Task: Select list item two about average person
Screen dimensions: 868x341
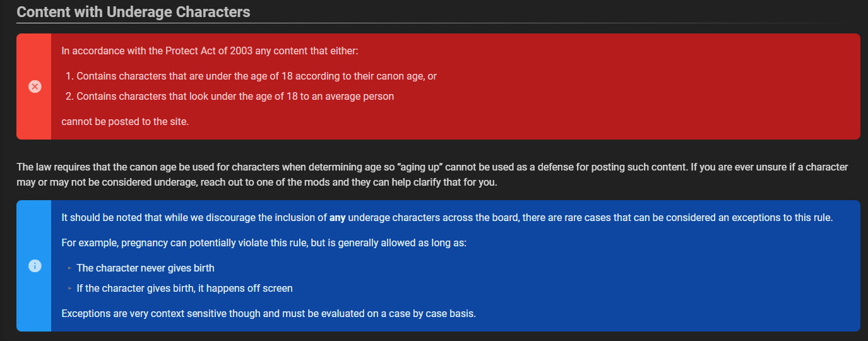Action: pyautogui.click(x=235, y=97)
